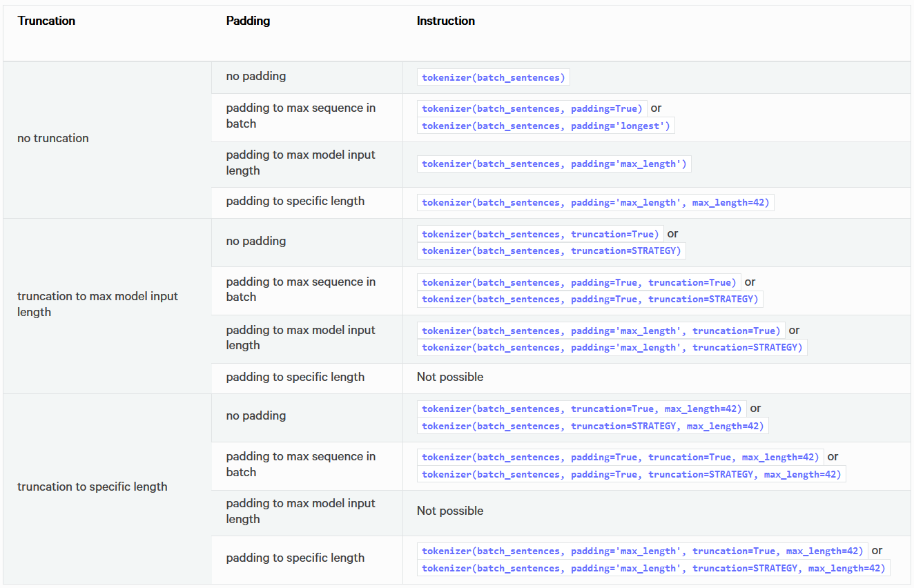Click "Not possible" in truncation to specific length section
The image size is (914, 588).
tap(450, 511)
